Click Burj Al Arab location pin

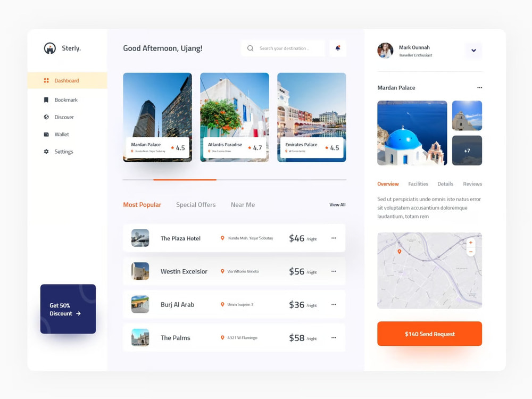point(222,305)
